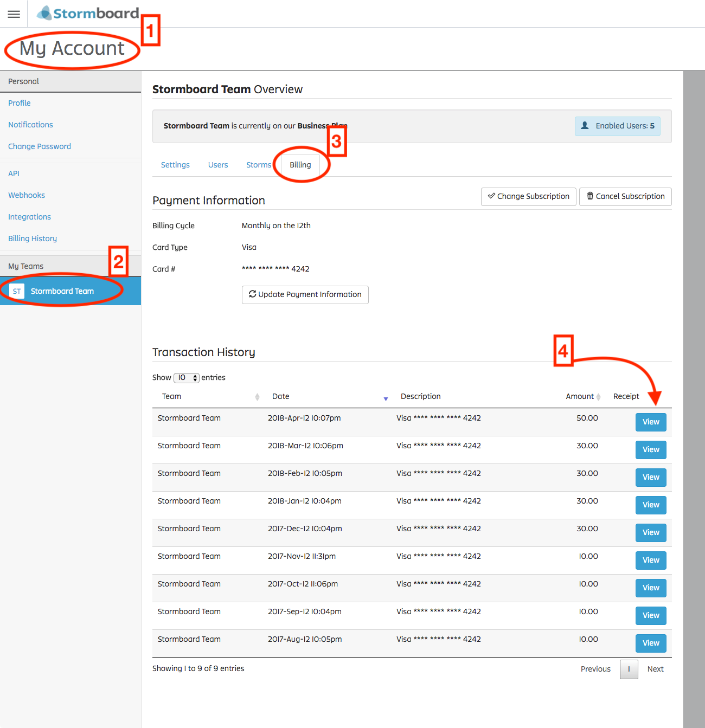Click the Receipt column header
Image resolution: width=705 pixels, height=728 pixels.
[626, 396]
